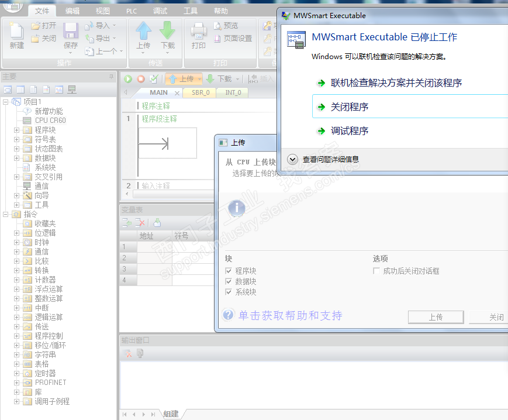Enable 成功后关闭对话框 checkbox
508x420 pixels.
[x=376, y=271]
